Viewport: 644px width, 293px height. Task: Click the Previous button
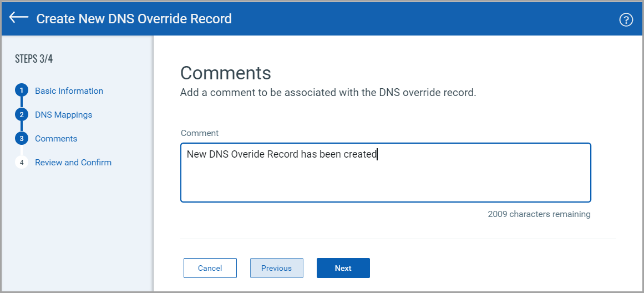[276, 268]
